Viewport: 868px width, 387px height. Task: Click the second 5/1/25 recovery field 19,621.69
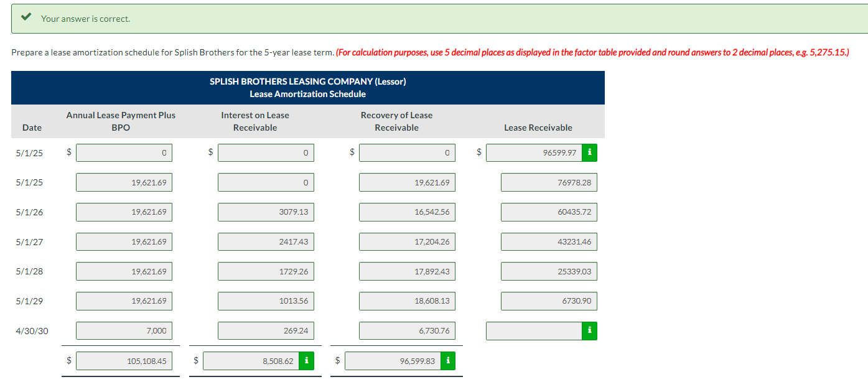407,182
